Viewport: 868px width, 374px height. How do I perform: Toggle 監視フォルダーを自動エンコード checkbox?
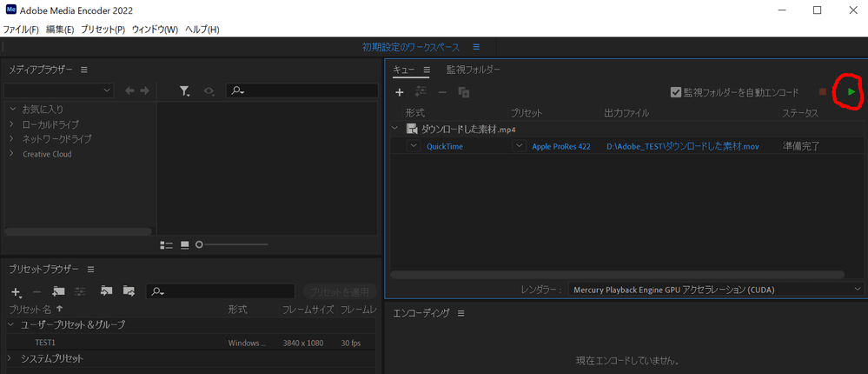point(675,92)
